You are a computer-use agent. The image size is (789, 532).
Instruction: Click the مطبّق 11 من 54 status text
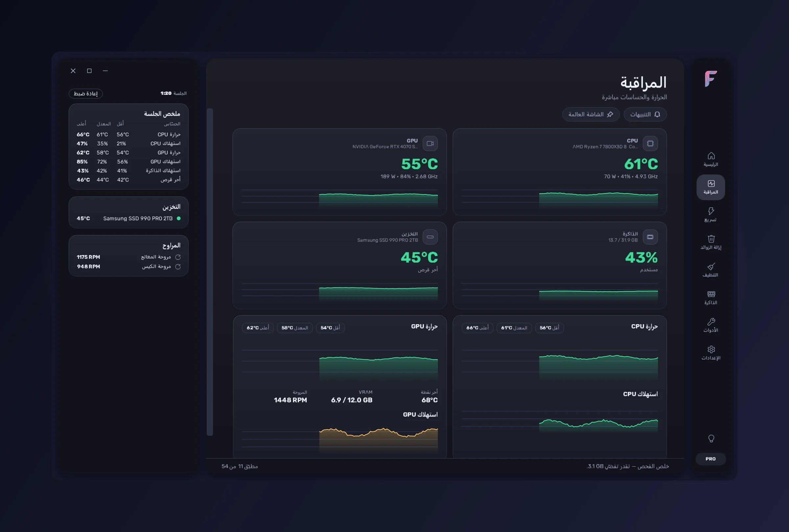click(240, 467)
